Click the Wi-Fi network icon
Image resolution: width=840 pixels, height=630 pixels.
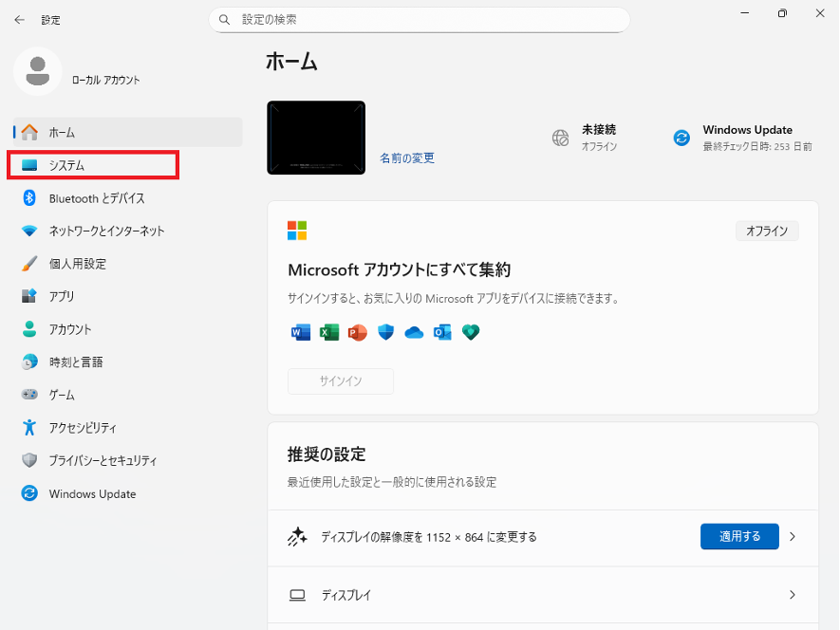(x=29, y=231)
